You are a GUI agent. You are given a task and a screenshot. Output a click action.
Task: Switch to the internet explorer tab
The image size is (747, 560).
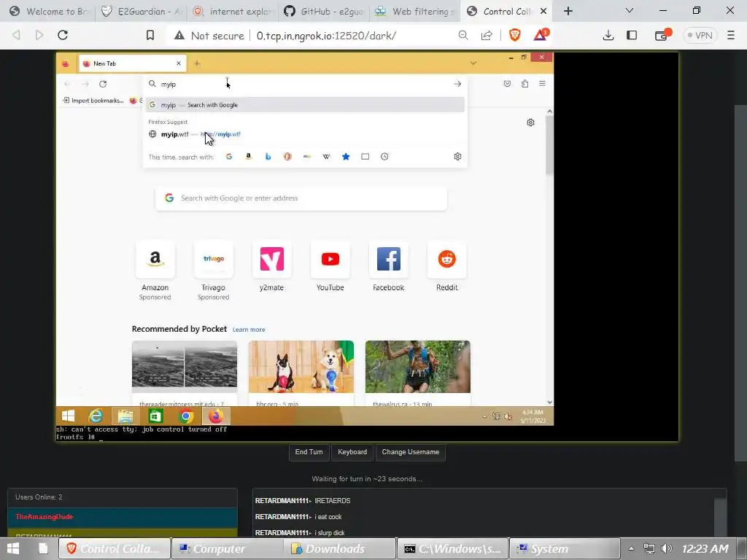coord(233,11)
